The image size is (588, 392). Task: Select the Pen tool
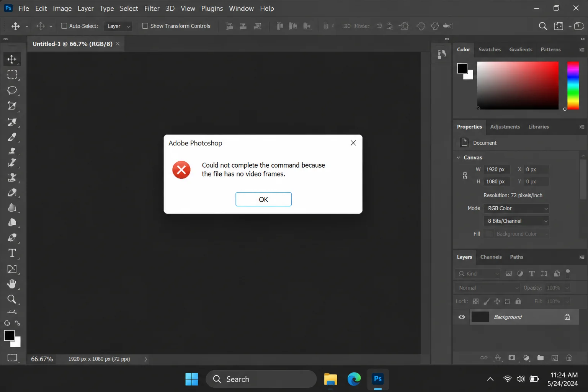pyautogui.click(x=12, y=238)
